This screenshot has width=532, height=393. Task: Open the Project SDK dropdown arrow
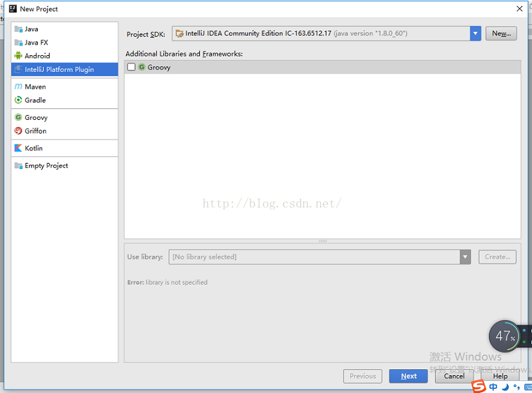(x=476, y=33)
